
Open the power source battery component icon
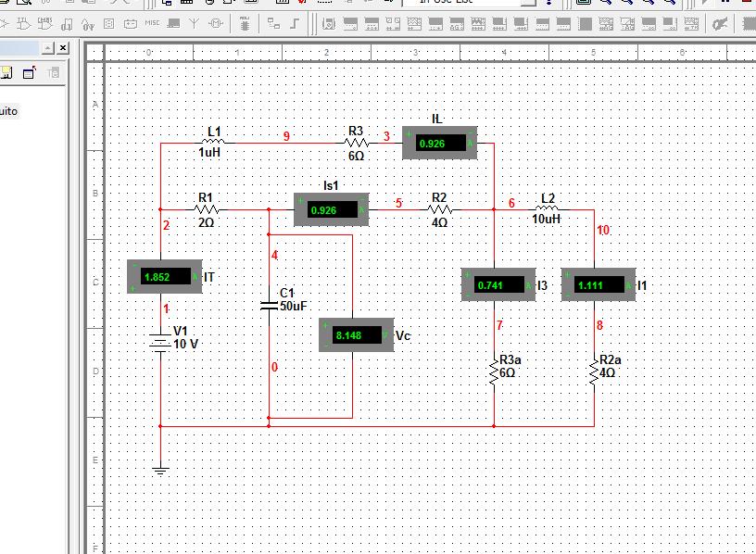coord(131,23)
